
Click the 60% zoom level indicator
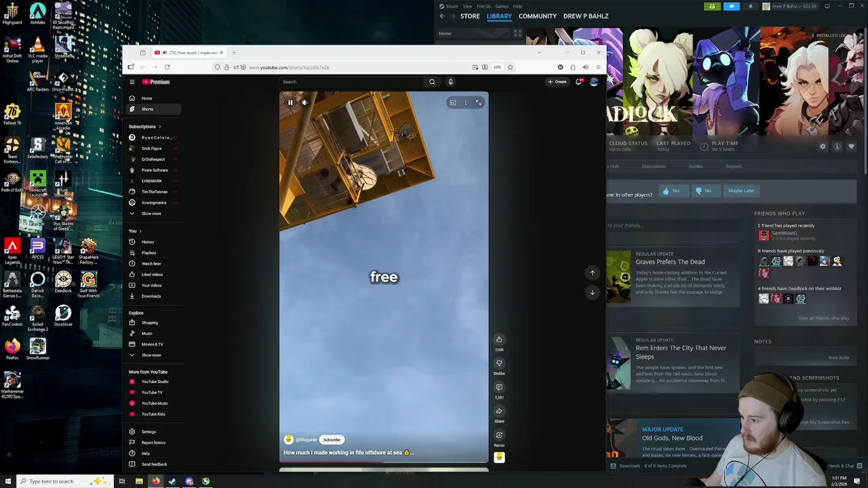[x=497, y=67]
